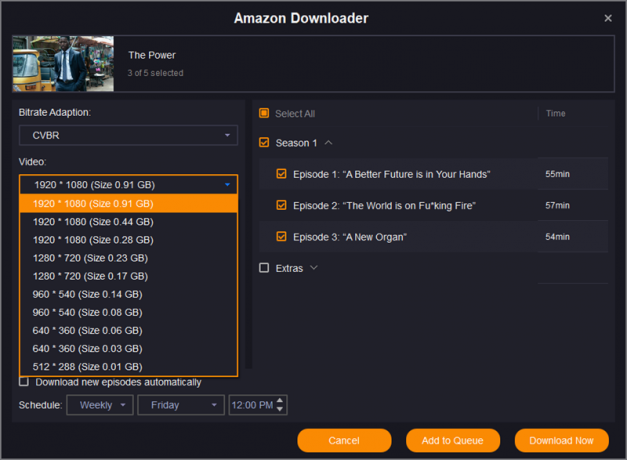Screen dimensions: 627x460
Task: Click the Time column header
Action: click(x=556, y=114)
